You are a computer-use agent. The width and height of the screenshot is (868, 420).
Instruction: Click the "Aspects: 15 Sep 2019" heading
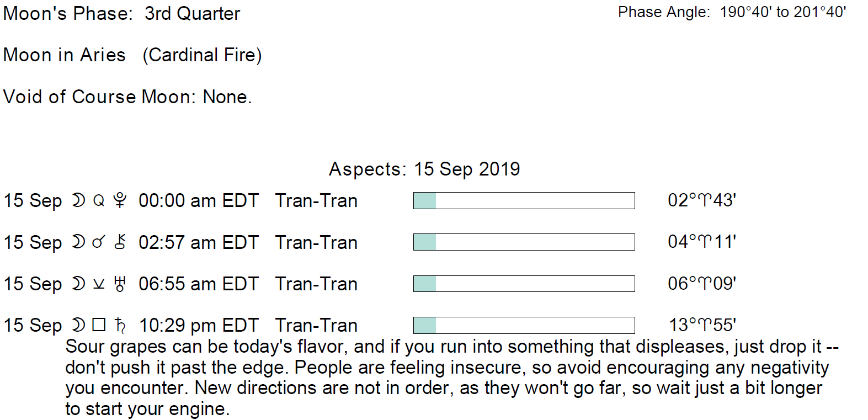click(424, 169)
